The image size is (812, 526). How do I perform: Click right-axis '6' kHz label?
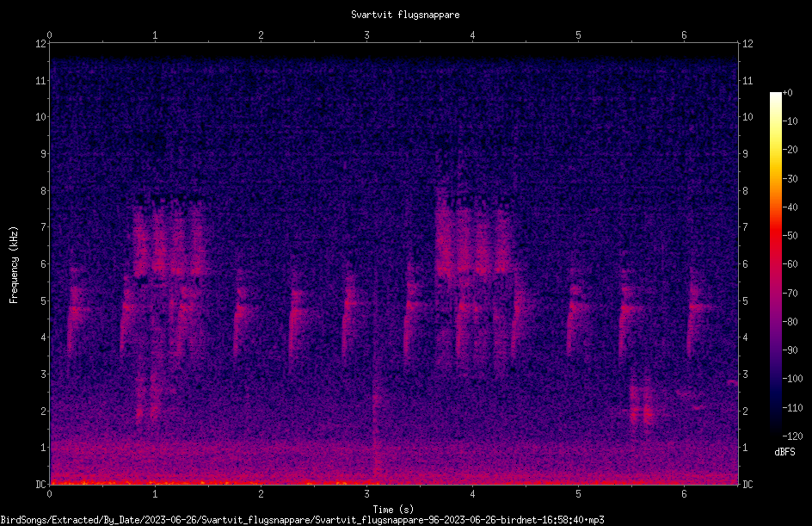click(x=745, y=263)
